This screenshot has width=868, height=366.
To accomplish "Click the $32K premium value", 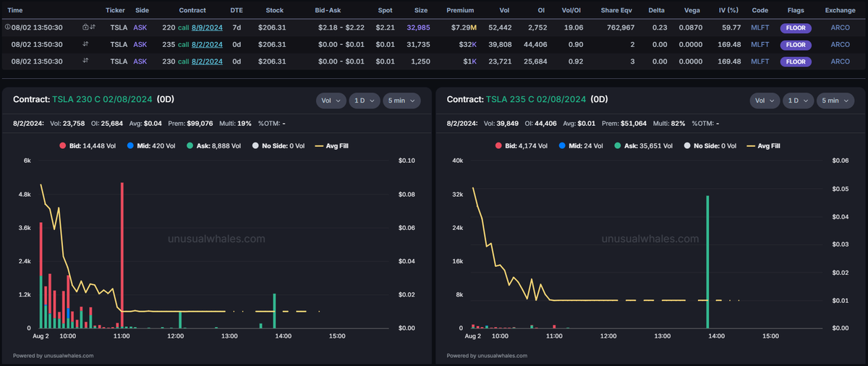I will pos(467,44).
